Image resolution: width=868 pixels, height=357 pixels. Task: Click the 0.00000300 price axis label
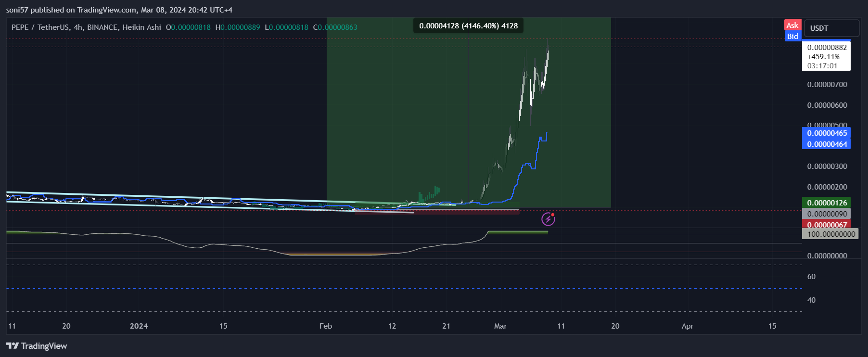(827, 166)
